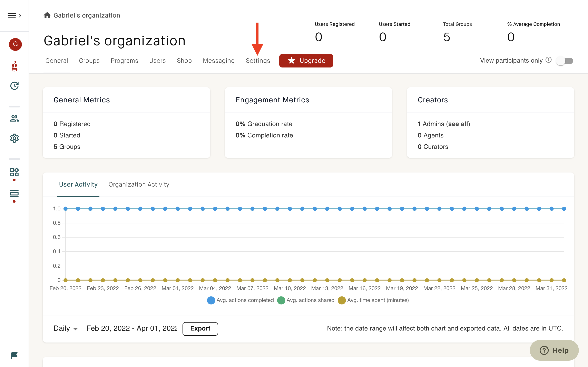Open the Daily interval dropdown
Screen dimensions: 588x367
66,328
